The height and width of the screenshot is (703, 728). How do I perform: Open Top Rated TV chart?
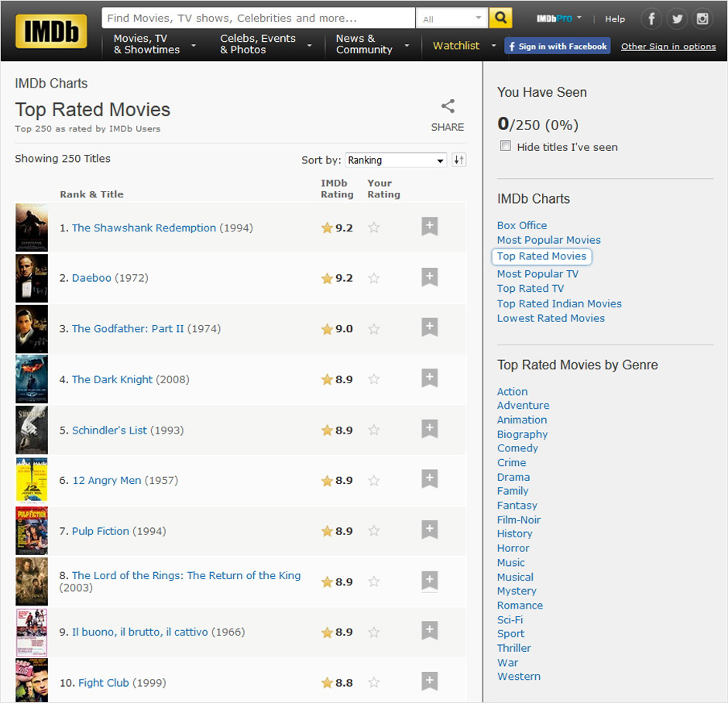531,288
